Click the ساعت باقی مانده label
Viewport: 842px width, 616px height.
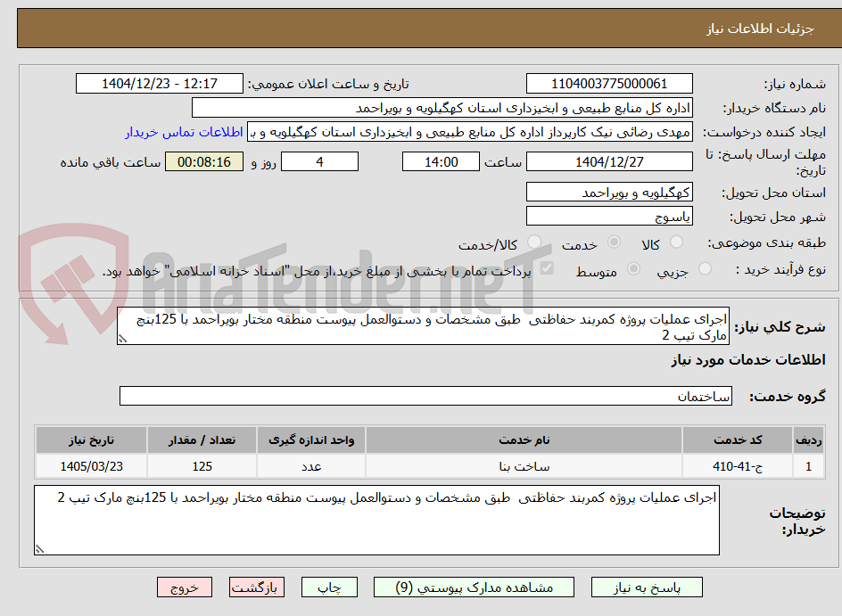click(110, 162)
